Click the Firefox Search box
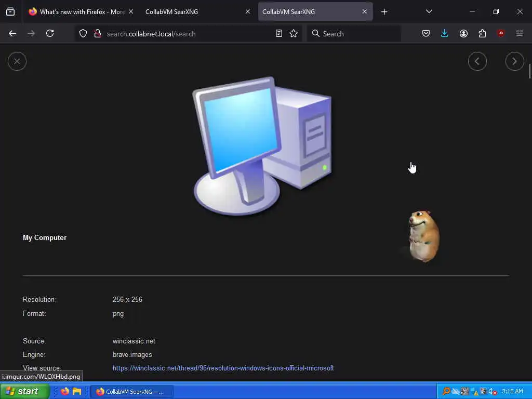Viewport: 532px width, 399px height. coord(354,34)
